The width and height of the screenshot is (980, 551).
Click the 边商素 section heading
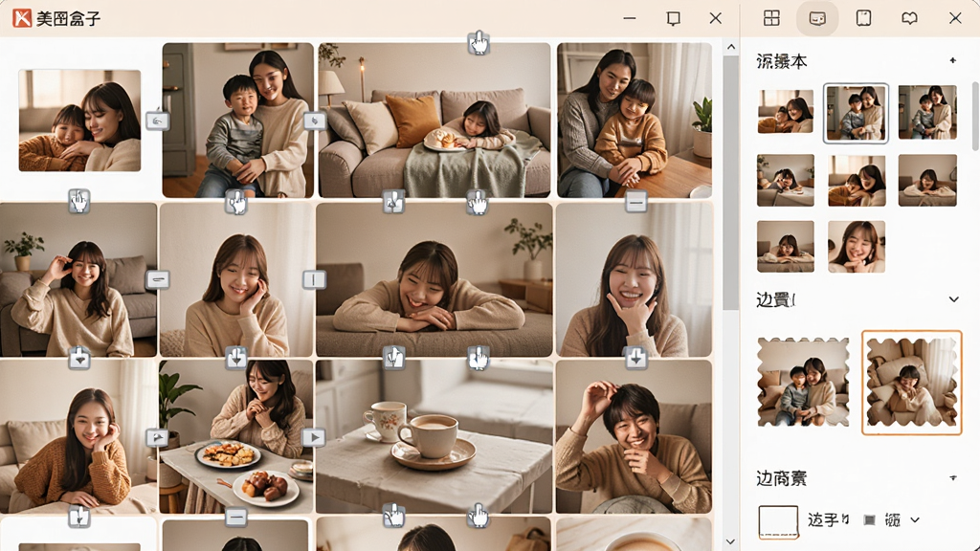click(x=781, y=478)
